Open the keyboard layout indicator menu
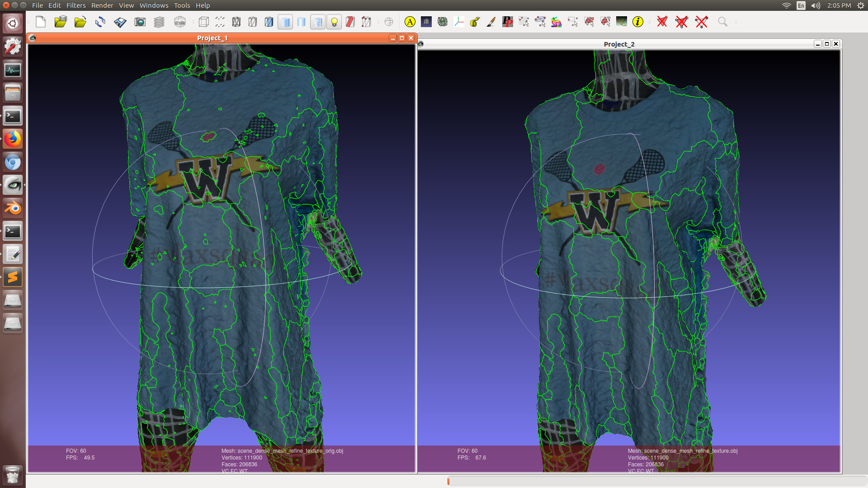868x488 pixels. click(x=800, y=5)
